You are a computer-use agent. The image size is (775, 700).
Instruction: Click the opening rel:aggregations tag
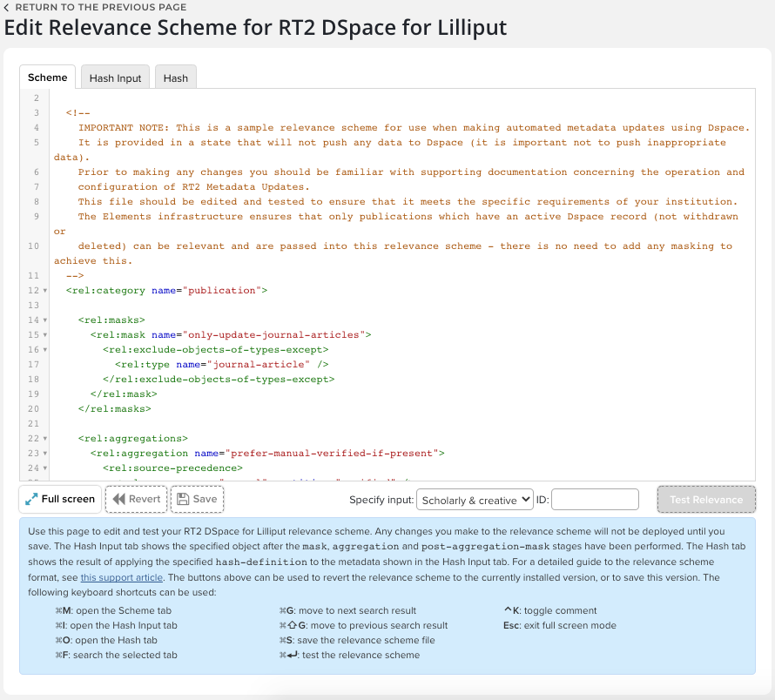coord(133,439)
